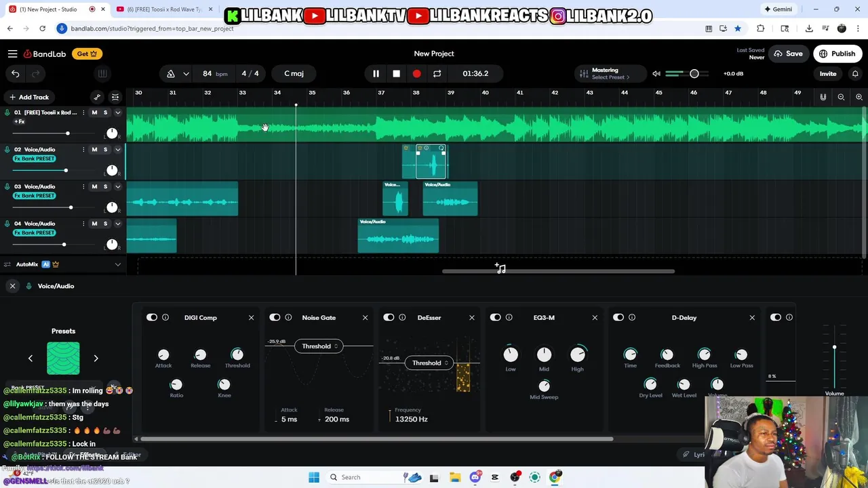Toggle the D-Delay effect power switch
The width and height of the screenshot is (868, 488).
[618, 317]
